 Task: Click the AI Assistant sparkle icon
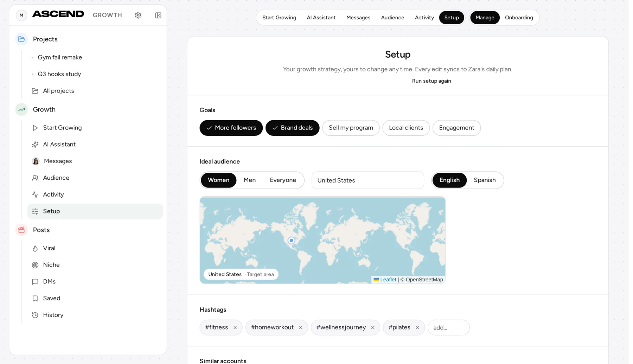[x=35, y=145]
